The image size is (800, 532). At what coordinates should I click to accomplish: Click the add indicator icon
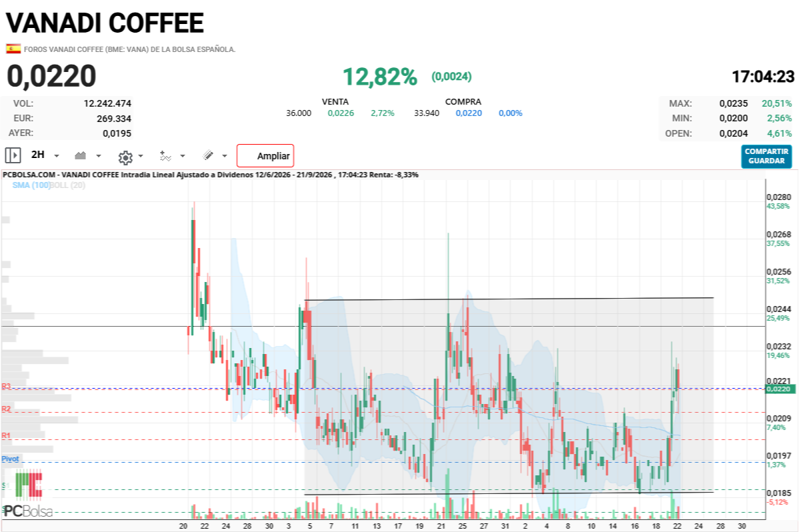[165, 156]
